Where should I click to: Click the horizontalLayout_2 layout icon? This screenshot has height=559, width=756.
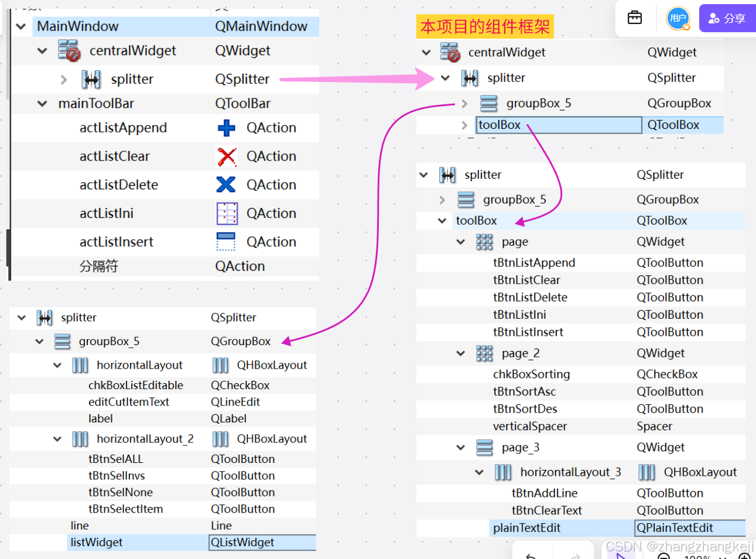(80, 439)
